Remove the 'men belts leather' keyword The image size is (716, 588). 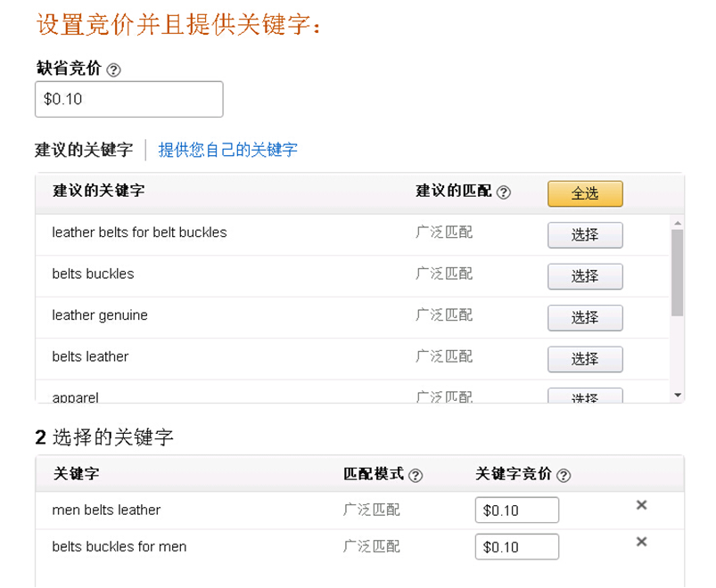(x=642, y=504)
